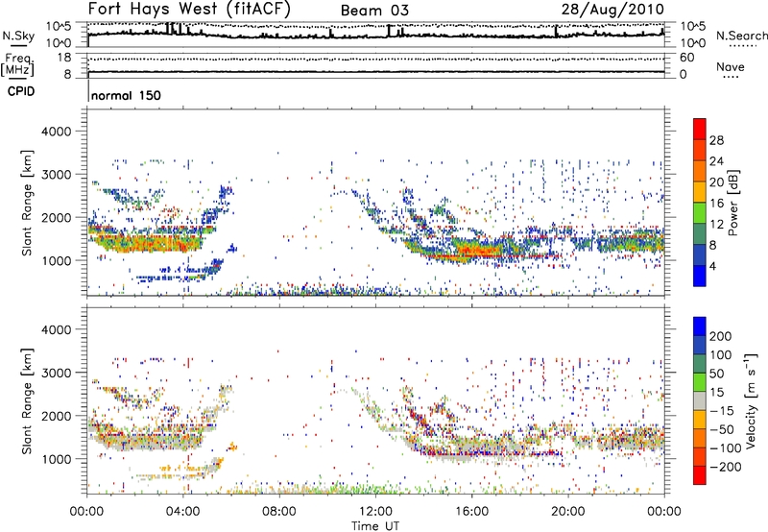Click the '200' tick on Velocity scale
The width and height of the screenshot is (768, 532).
point(721,336)
